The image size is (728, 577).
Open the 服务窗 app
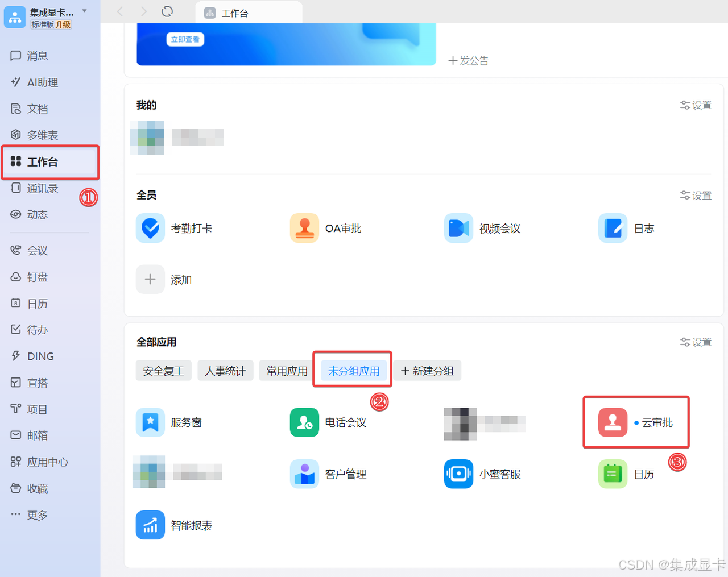[x=169, y=422]
